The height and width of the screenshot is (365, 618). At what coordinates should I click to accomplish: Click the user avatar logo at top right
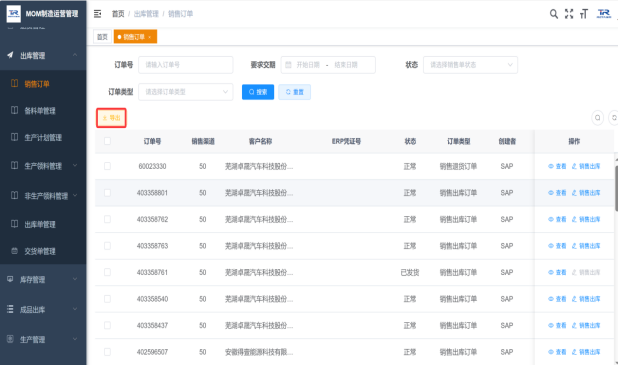(603, 14)
